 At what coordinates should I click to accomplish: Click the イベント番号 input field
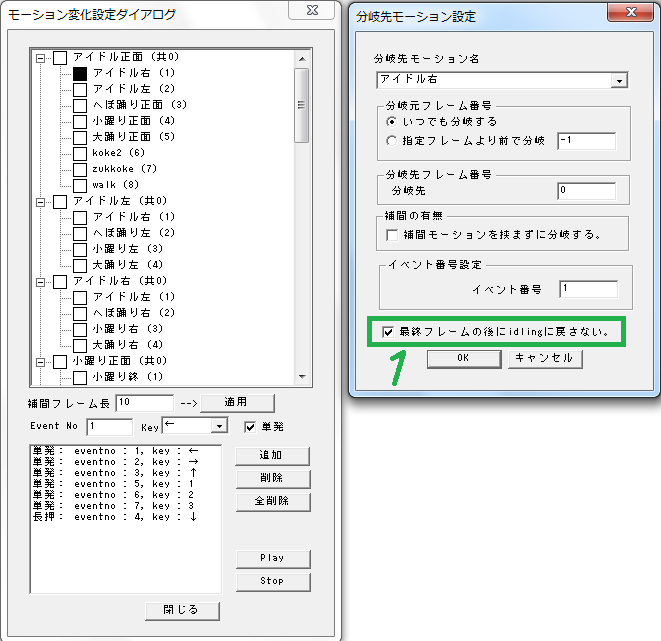pyautogui.click(x=588, y=289)
